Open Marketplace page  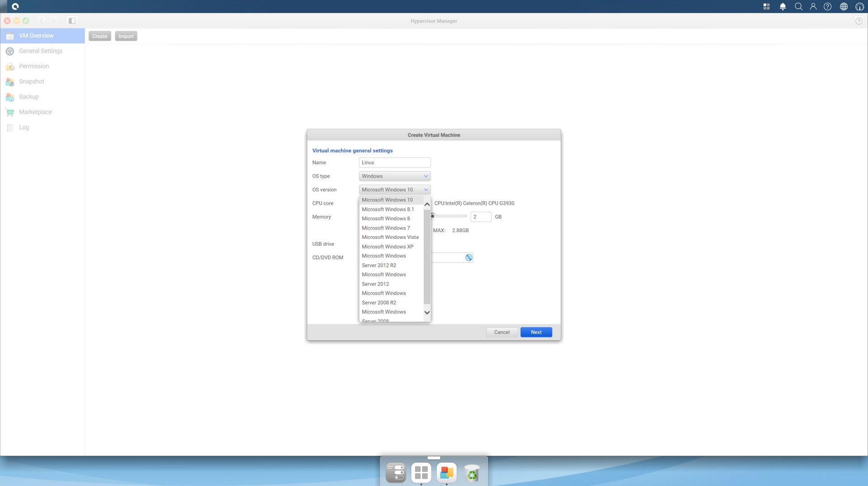(x=42, y=112)
